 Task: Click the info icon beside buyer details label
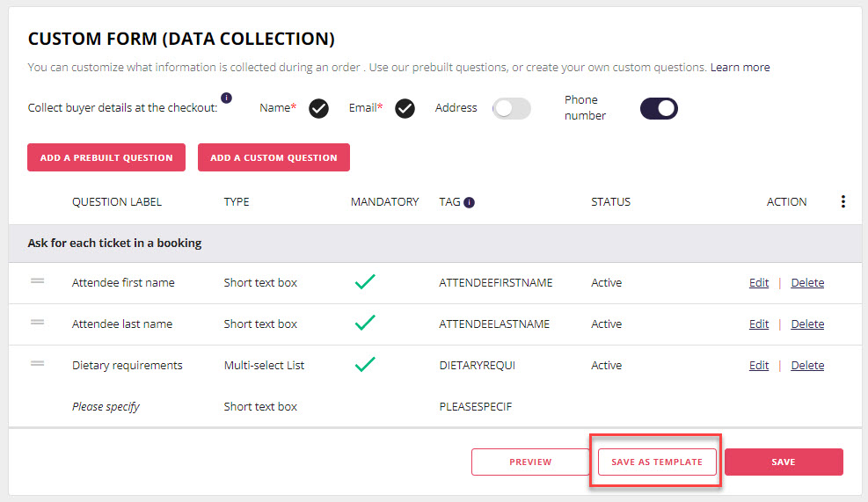click(x=226, y=98)
